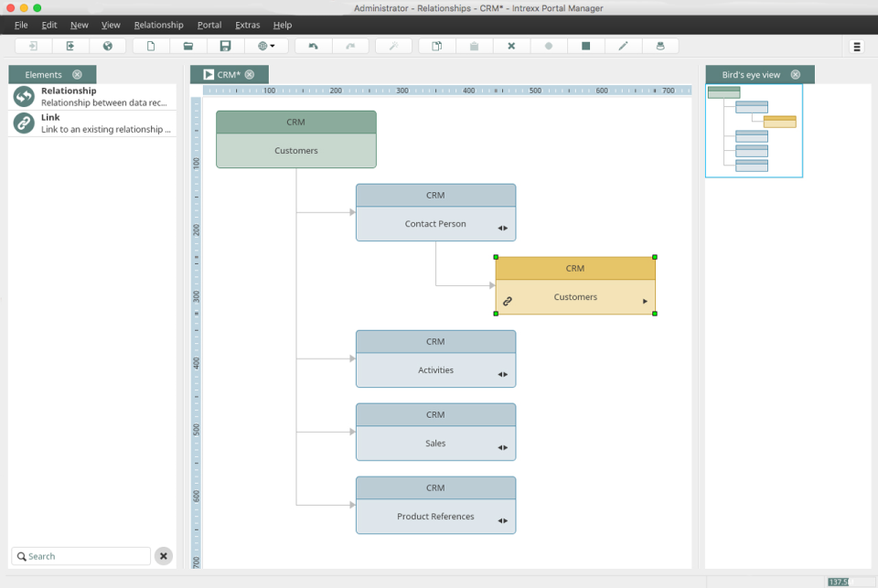Open the Help menu
Image resolution: width=878 pixels, height=588 pixels.
283,25
